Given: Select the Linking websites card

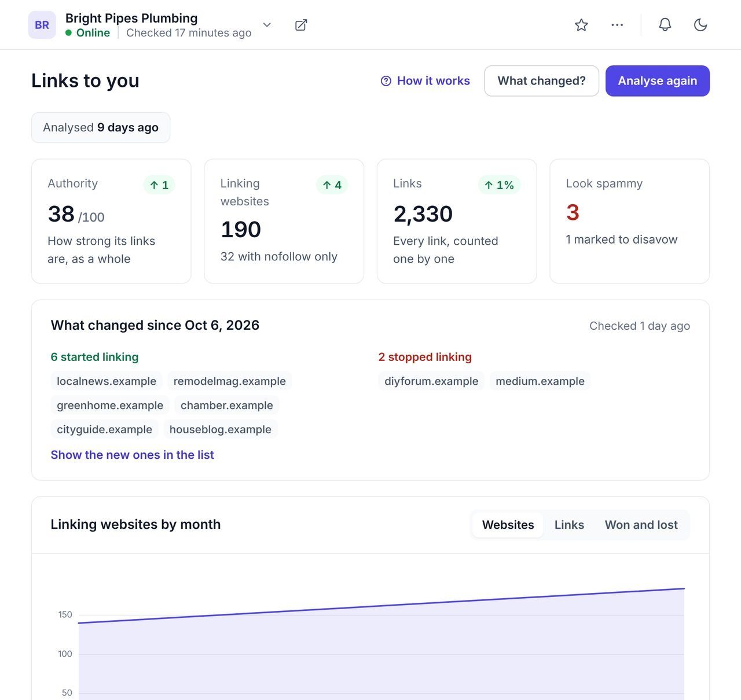Looking at the screenshot, I should 284,222.
